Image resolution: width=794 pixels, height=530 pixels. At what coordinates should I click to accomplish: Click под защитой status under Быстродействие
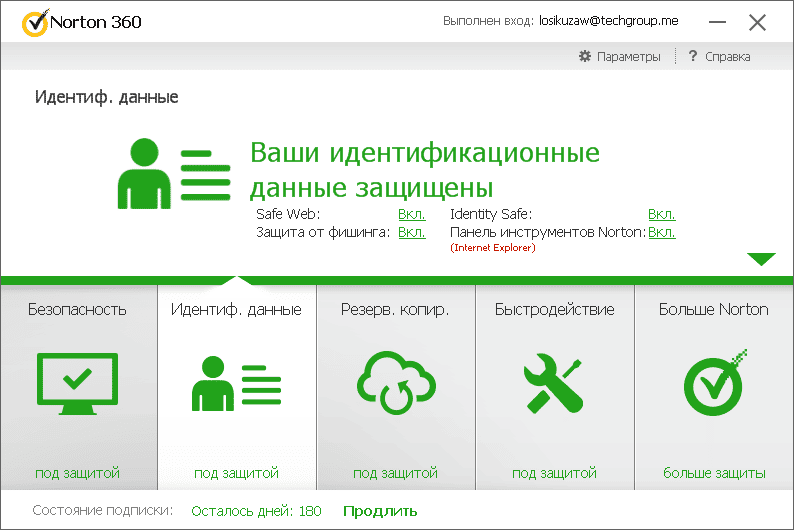point(554,473)
